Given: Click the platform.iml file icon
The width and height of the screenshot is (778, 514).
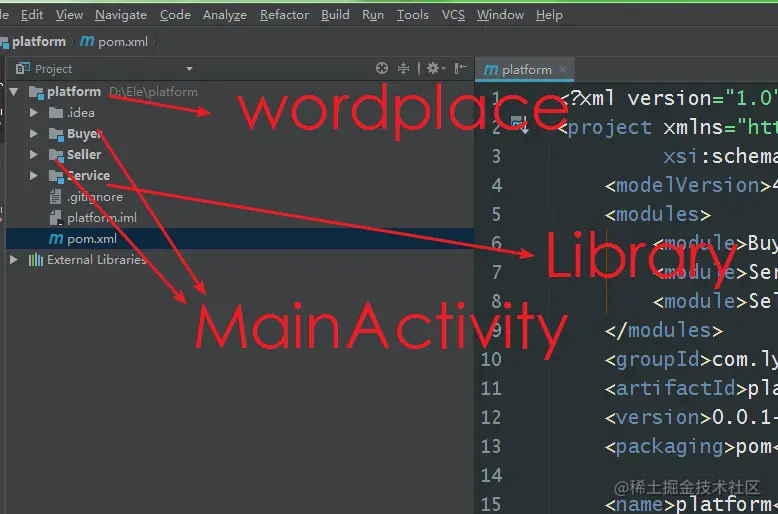Looking at the screenshot, I should [x=56, y=218].
